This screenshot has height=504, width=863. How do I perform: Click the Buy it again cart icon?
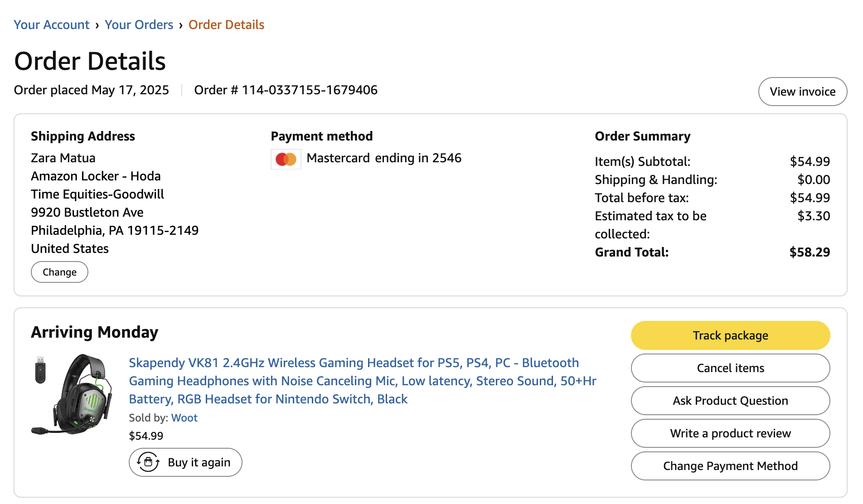click(x=148, y=462)
